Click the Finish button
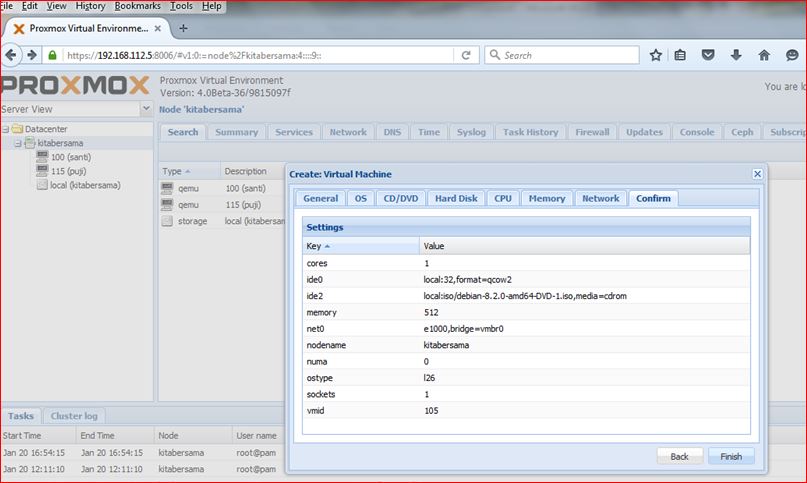This screenshot has height=483, width=807. (731, 456)
